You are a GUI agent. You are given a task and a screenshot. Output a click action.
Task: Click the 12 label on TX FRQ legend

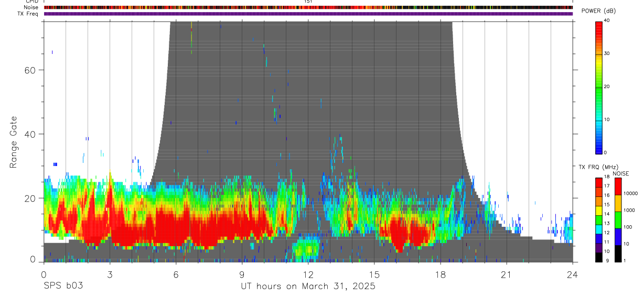click(607, 233)
